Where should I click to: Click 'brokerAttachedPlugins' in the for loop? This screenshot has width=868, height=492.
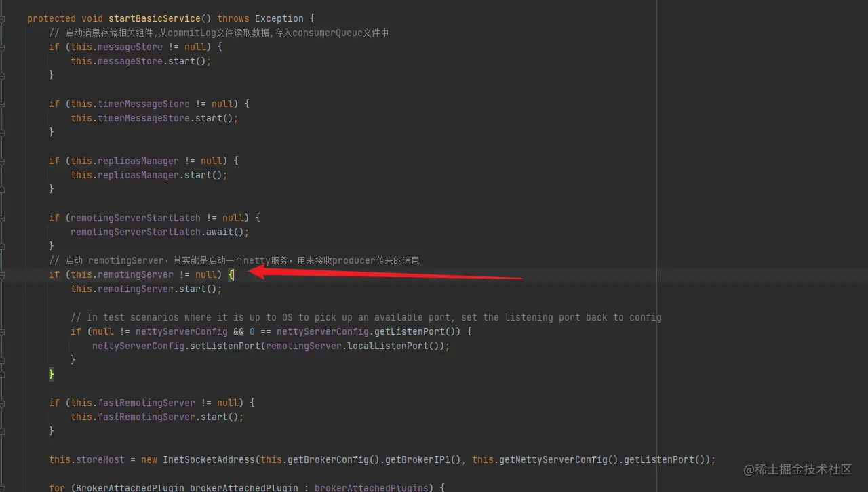[372, 487]
